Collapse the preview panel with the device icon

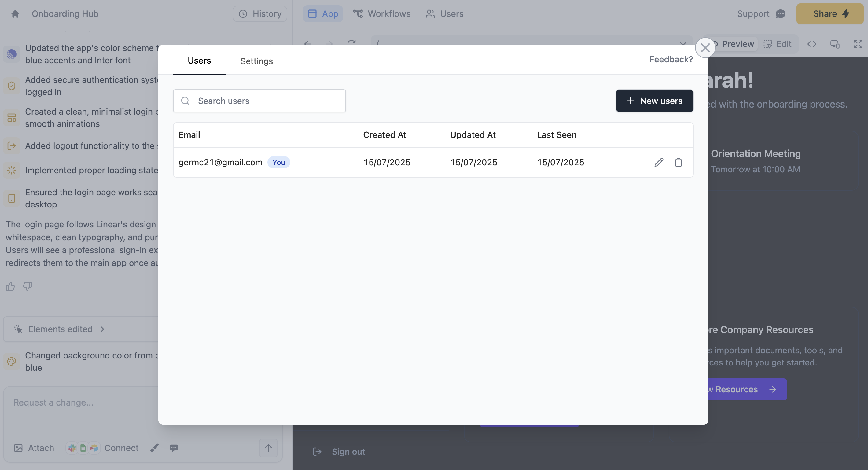point(835,44)
